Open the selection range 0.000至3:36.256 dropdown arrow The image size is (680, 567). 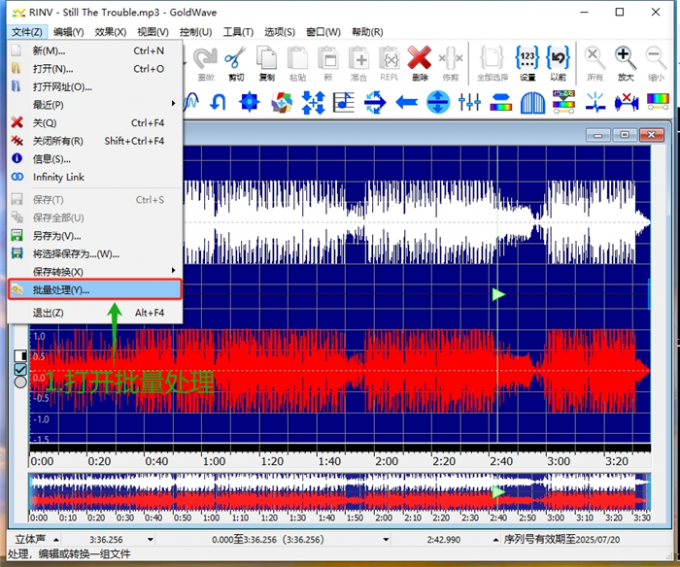[x=386, y=540]
